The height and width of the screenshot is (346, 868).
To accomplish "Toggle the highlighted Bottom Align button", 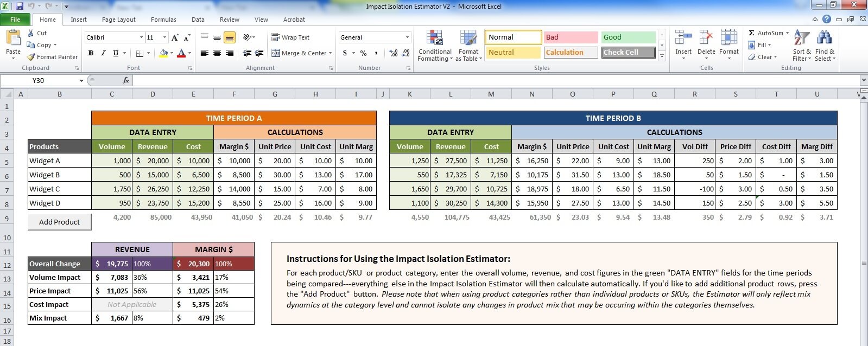I will click(x=230, y=37).
